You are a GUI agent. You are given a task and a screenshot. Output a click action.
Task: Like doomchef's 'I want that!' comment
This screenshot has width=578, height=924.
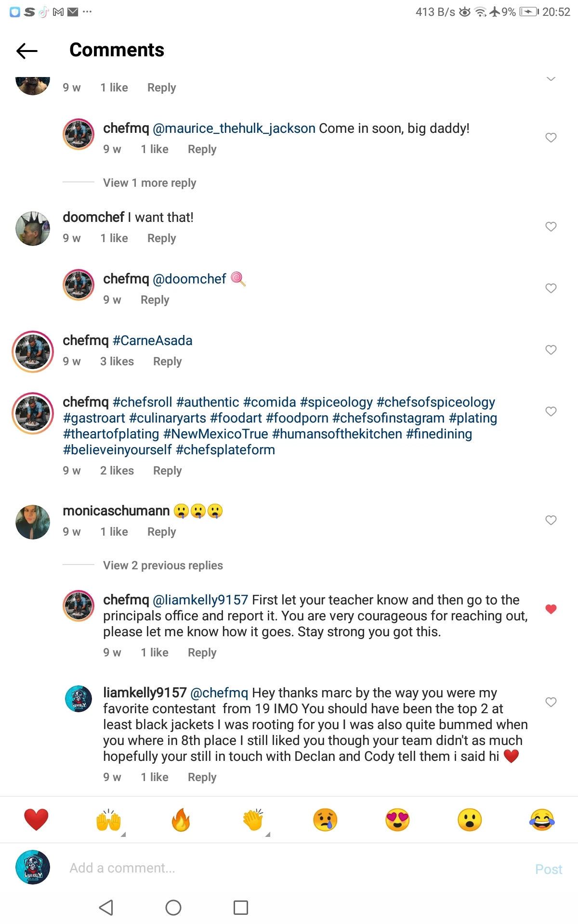tap(551, 227)
